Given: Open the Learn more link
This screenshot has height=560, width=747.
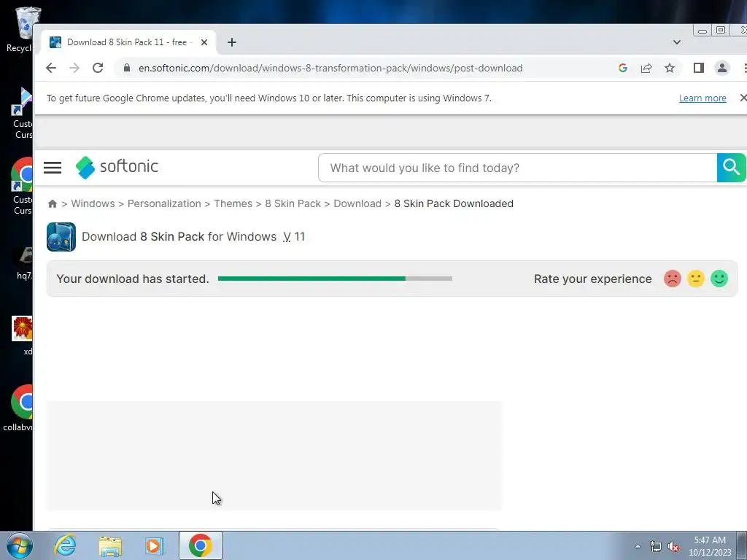Looking at the screenshot, I should (x=703, y=98).
